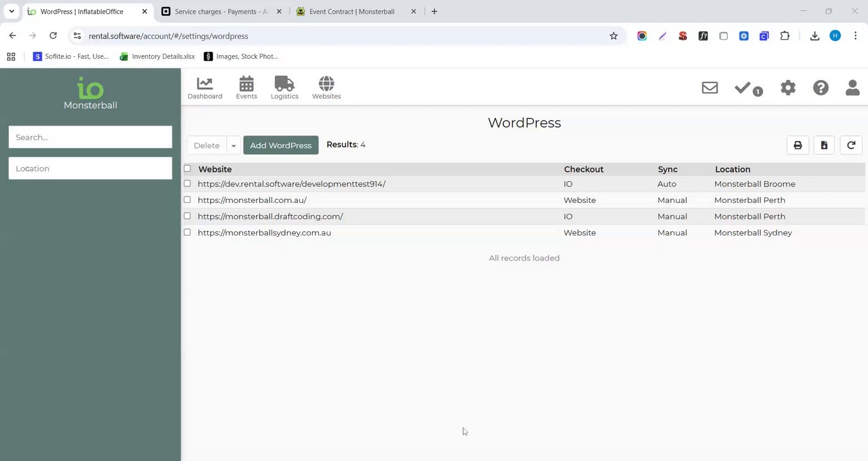868x461 pixels.
Task: Open https://monsterballsydney.com.au entry
Action: (x=265, y=232)
